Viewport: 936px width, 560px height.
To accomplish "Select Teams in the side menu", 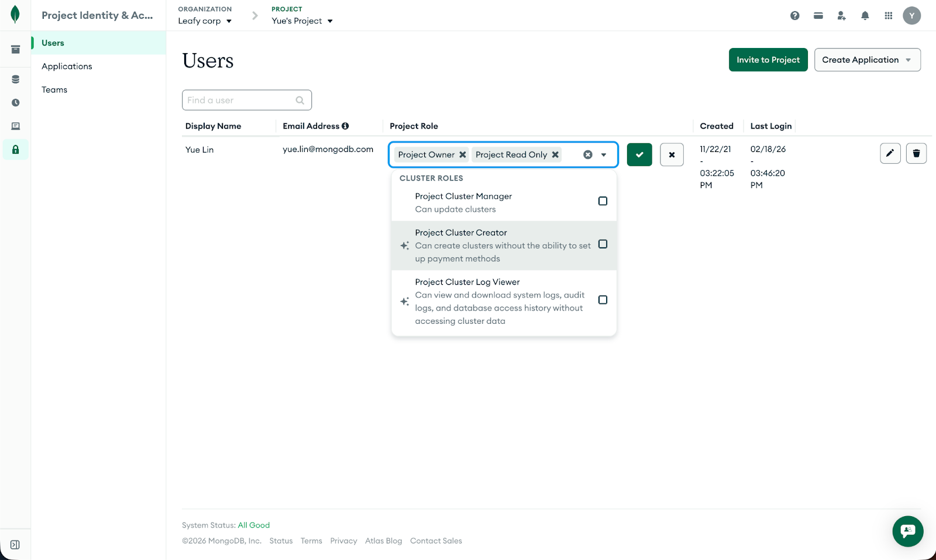I will point(98,89).
